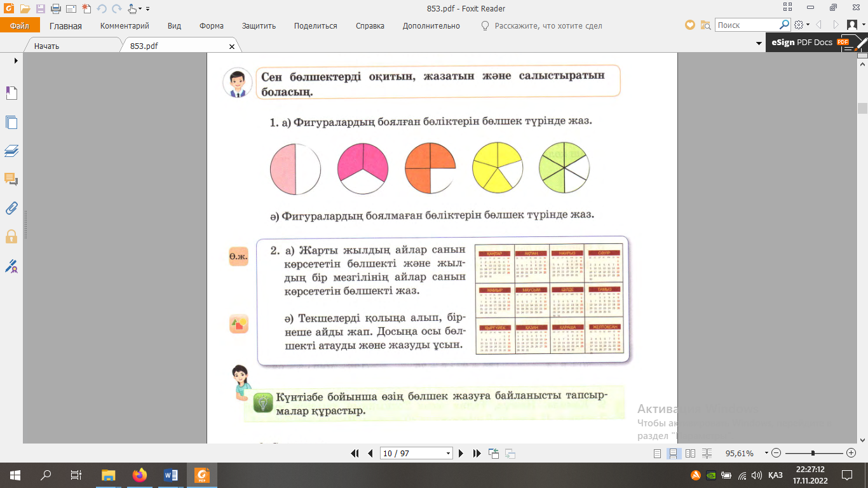Click the Redo arrow in quick access toolbar

[x=116, y=9]
